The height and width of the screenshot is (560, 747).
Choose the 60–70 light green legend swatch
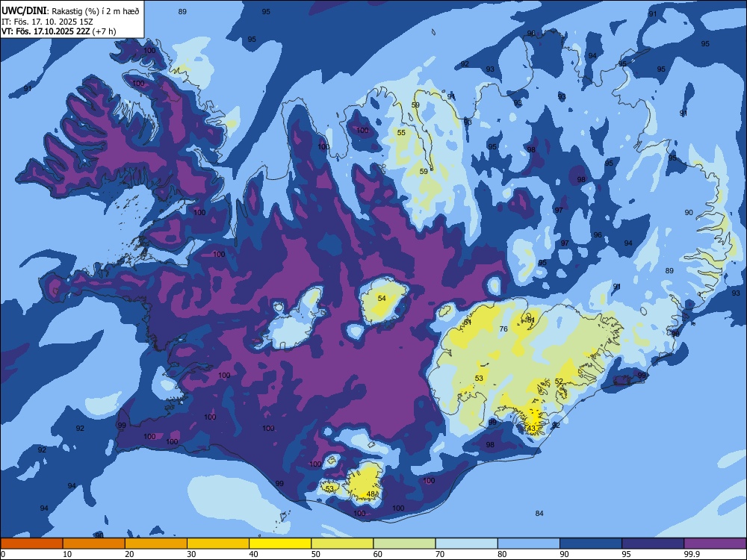404,544
